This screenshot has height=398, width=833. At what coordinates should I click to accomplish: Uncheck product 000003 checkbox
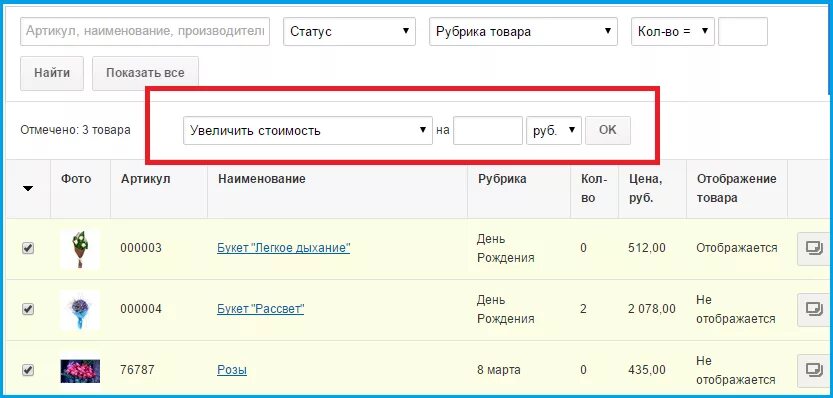(x=28, y=248)
